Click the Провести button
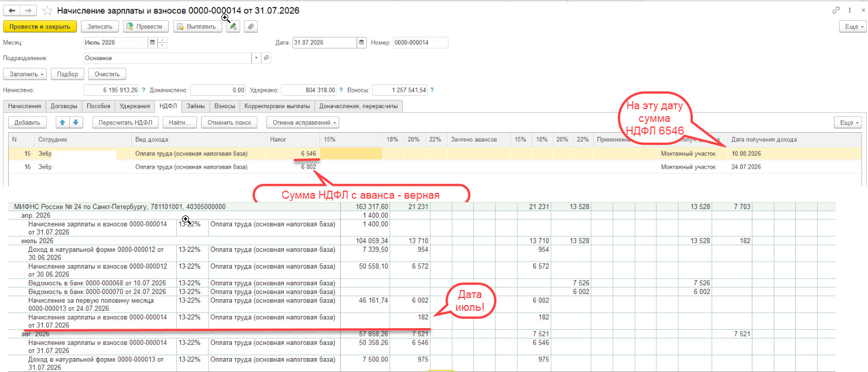868x372 pixels. pyautogui.click(x=146, y=27)
